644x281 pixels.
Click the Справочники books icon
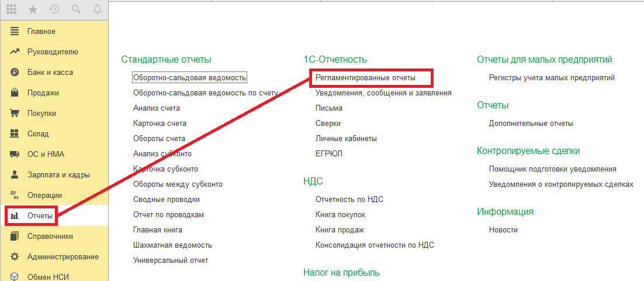click(15, 236)
